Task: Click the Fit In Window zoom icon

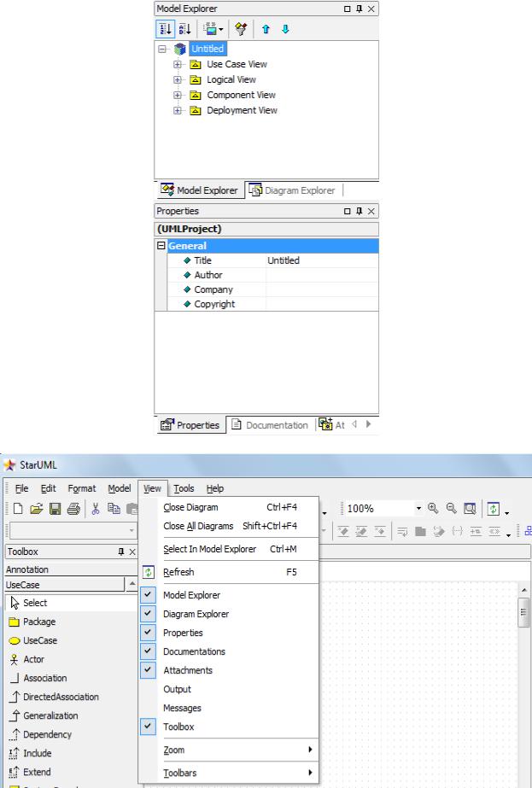Action: point(471,509)
